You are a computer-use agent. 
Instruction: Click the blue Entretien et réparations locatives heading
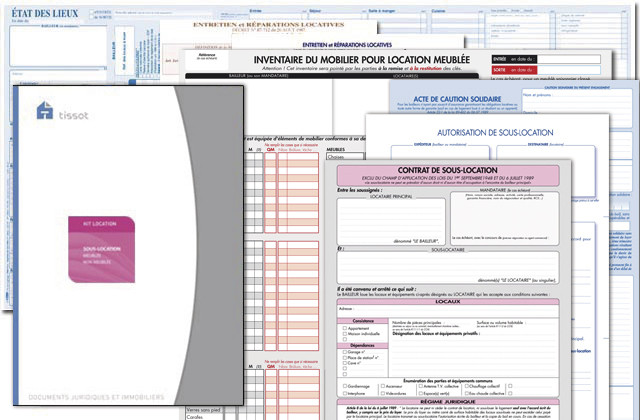tap(347, 45)
